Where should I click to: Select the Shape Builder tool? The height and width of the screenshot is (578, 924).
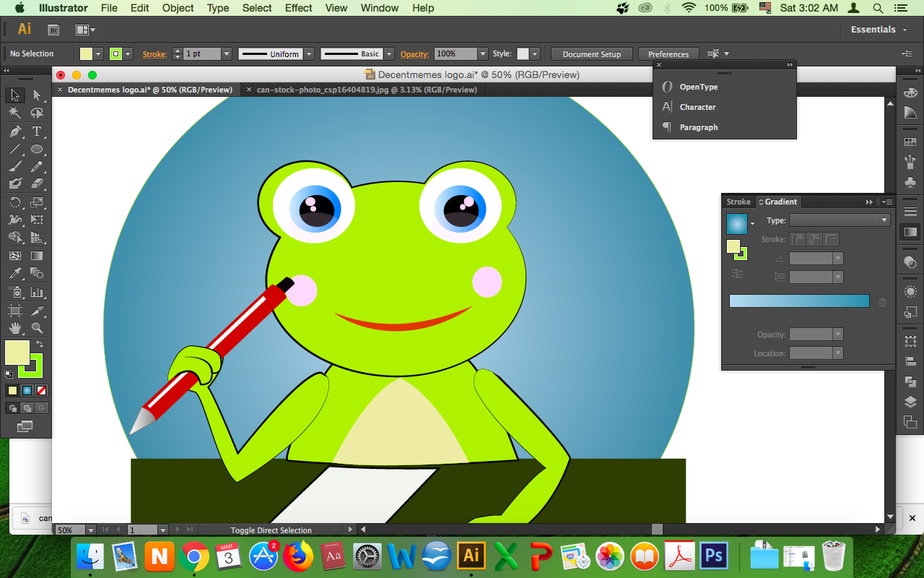tap(14, 237)
